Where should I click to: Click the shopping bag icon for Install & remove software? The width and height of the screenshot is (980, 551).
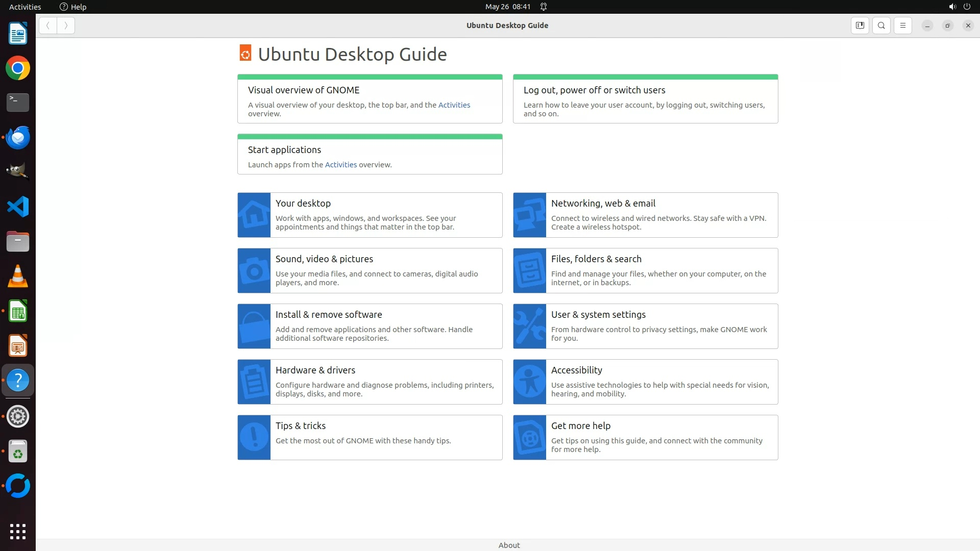254,327
